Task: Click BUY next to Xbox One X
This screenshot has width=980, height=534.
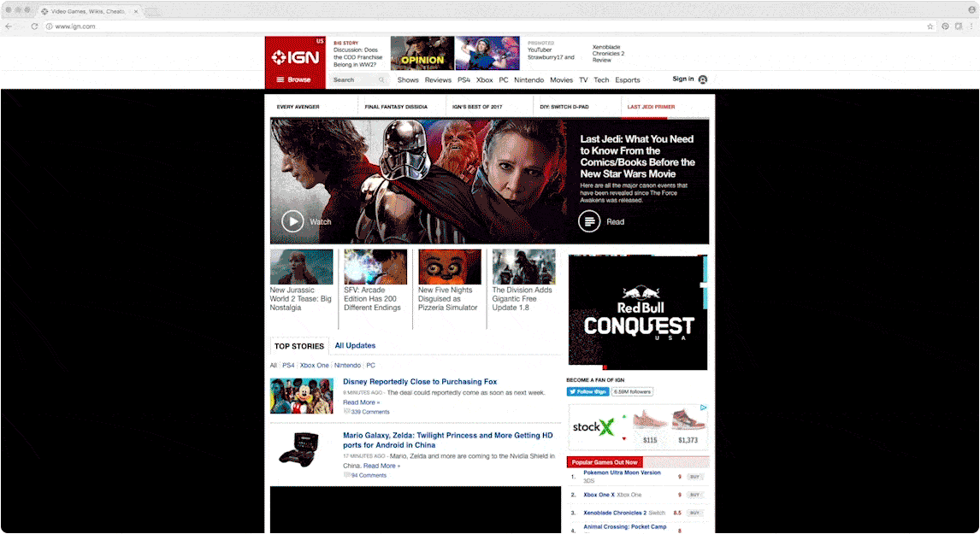Action: point(694,495)
